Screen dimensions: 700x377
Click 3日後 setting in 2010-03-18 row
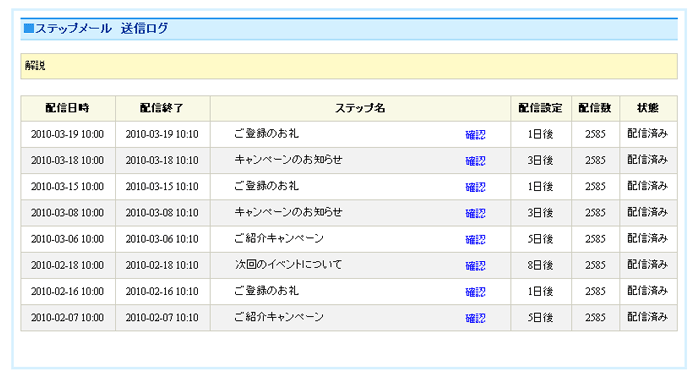(x=540, y=160)
